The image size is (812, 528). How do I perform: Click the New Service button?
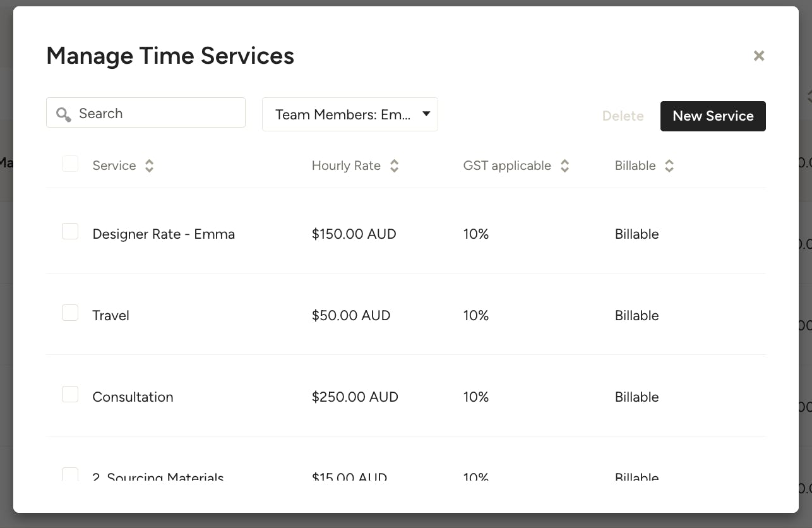click(713, 116)
